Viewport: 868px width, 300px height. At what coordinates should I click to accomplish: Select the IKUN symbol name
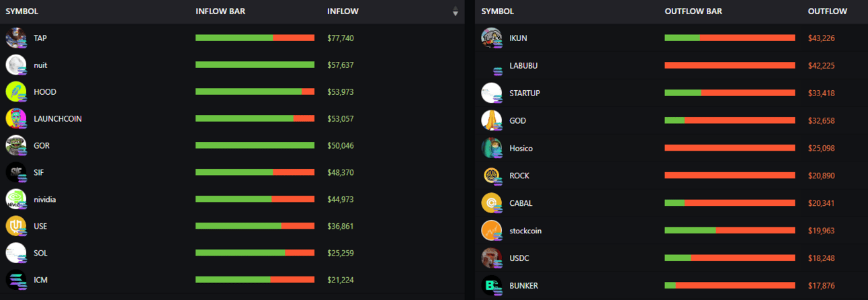[519, 38]
